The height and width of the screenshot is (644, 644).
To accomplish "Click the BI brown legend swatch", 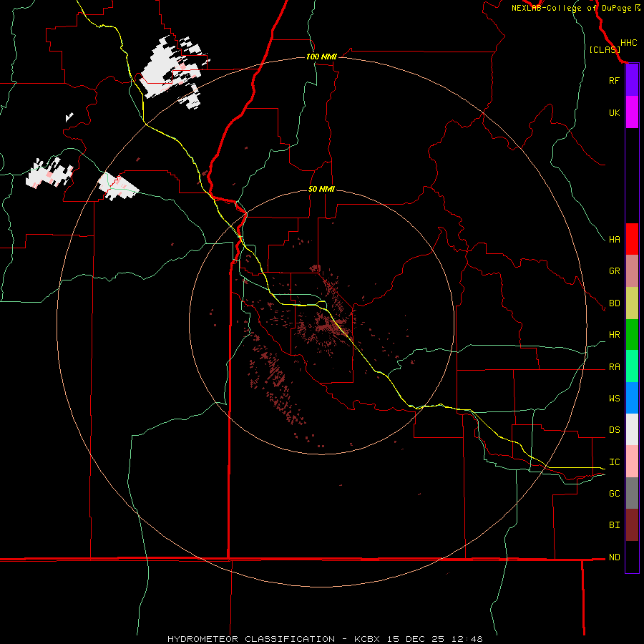I will point(632,525).
